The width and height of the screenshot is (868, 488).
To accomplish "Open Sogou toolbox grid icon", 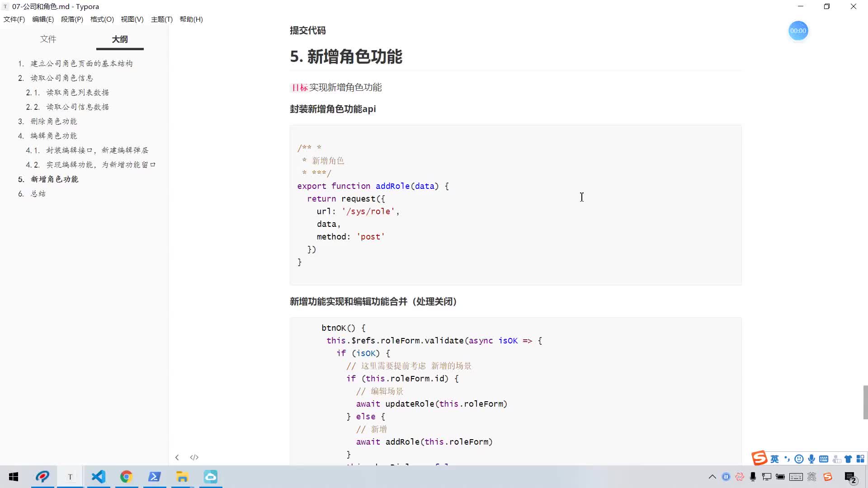I will pos(860,459).
